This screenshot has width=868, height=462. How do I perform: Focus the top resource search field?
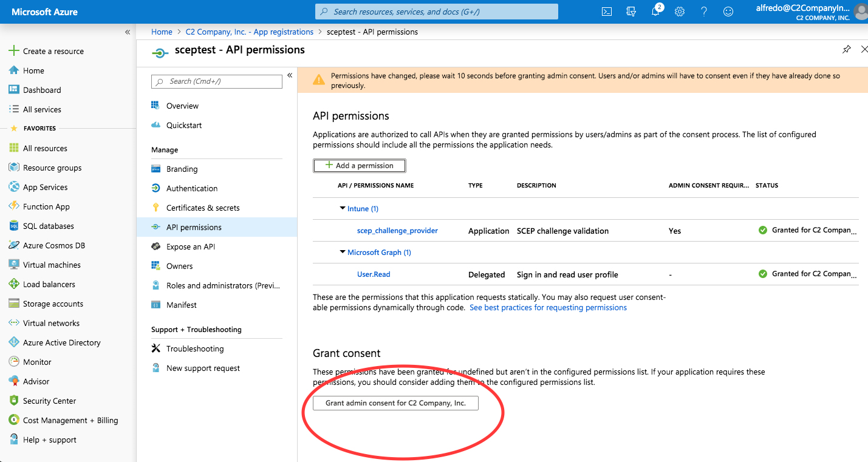tap(436, 12)
